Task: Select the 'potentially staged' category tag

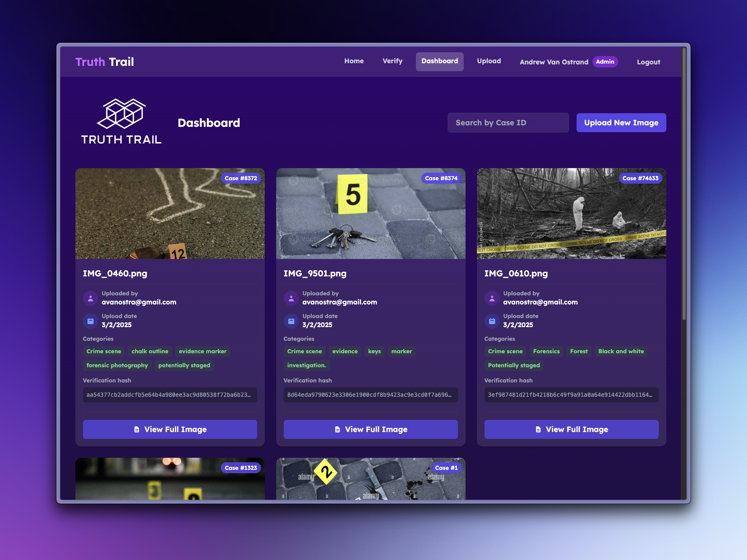Action: click(184, 365)
